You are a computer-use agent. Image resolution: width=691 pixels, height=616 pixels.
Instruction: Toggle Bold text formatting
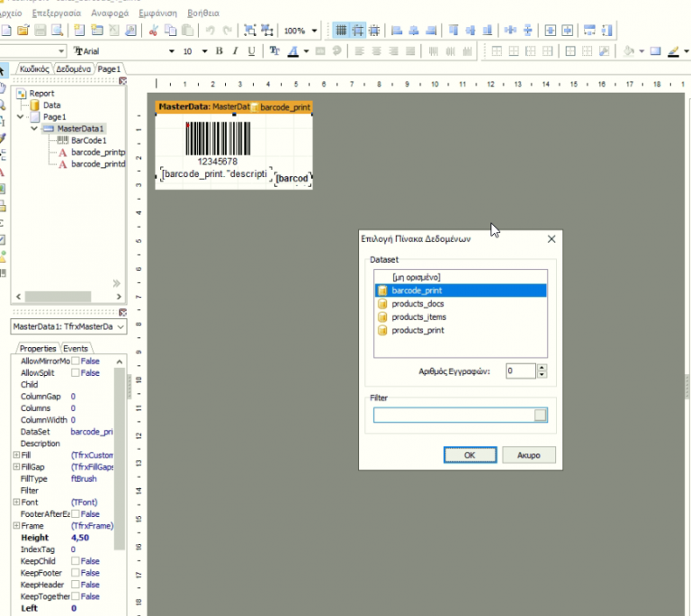(219, 51)
